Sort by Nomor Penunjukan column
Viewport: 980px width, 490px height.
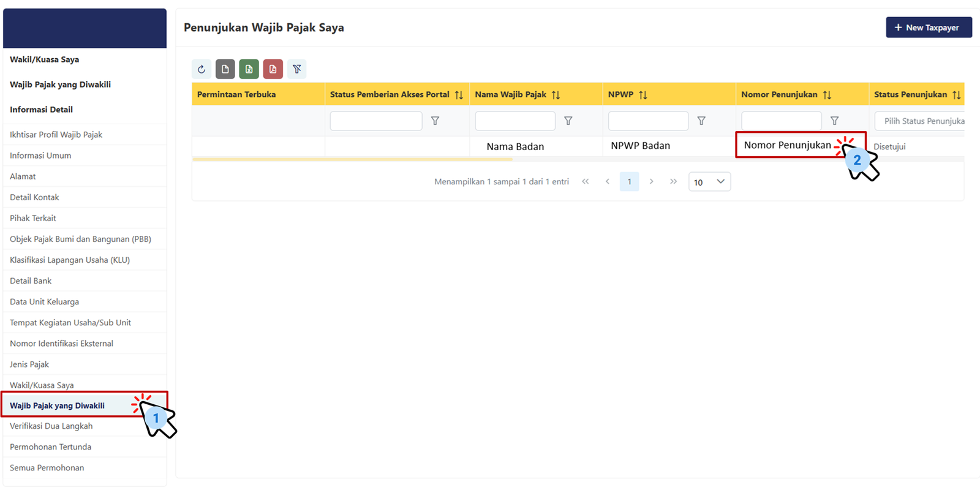pyautogui.click(x=827, y=95)
